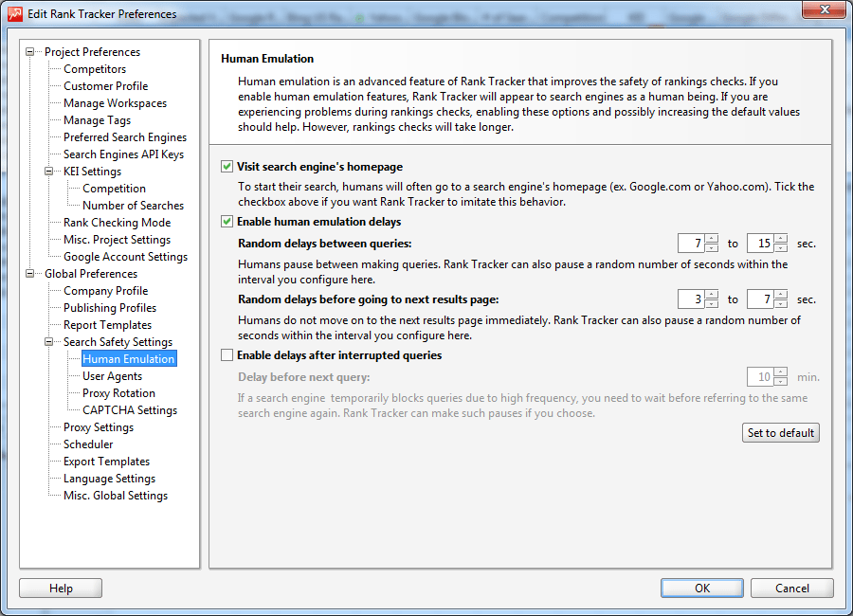853x616 pixels.
Task: Select Human Emulation tree item
Action: click(x=129, y=359)
